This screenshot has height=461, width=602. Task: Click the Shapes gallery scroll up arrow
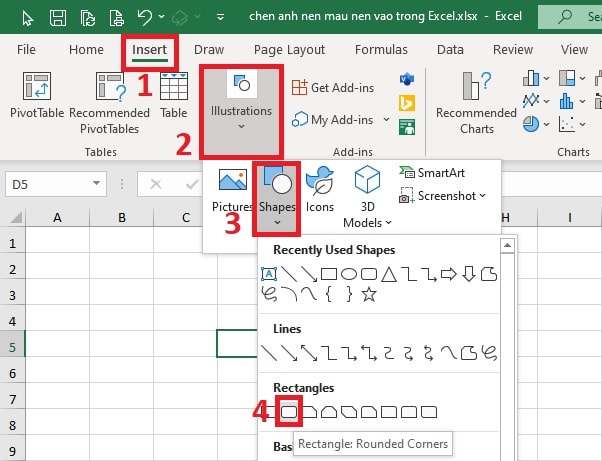507,246
